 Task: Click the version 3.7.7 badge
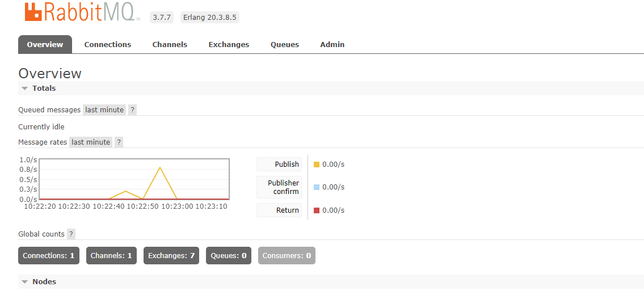point(162,17)
